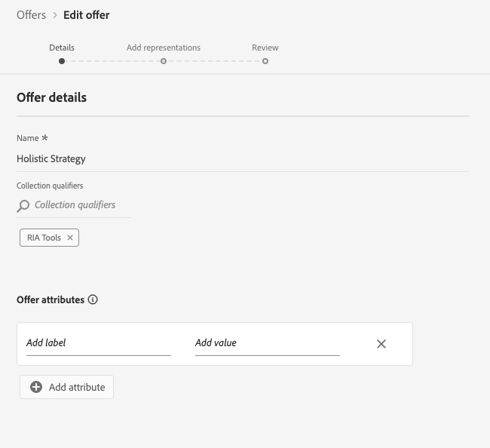
Task: Click into the Add label field
Action: click(x=99, y=343)
